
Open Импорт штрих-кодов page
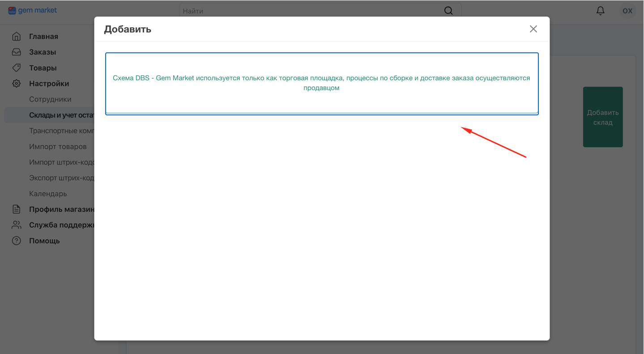click(x=61, y=162)
